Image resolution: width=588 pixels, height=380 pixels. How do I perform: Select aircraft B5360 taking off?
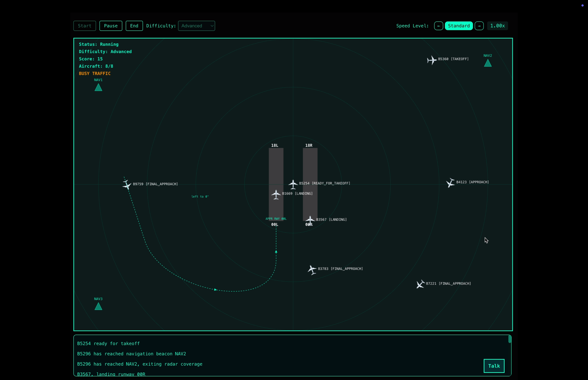432,60
